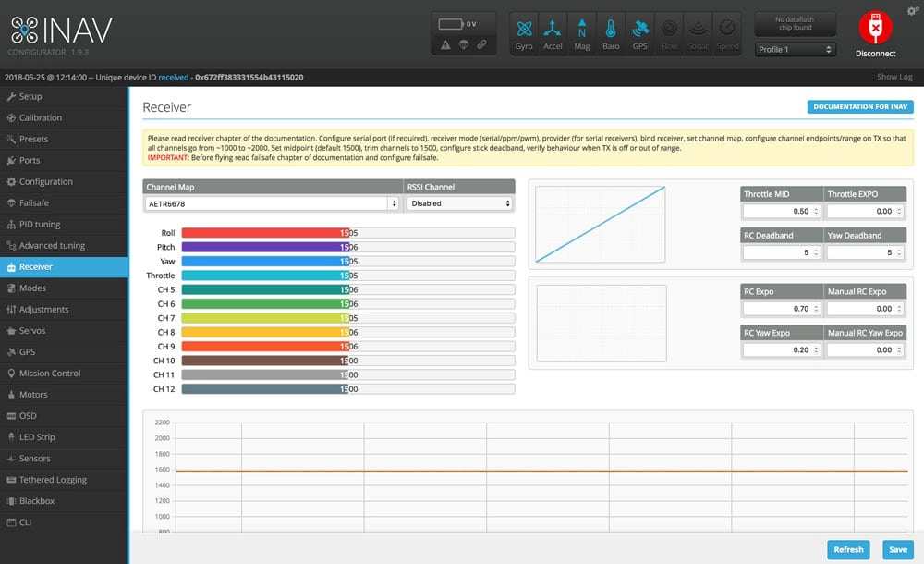Open the Setup tab
This screenshot has height=564, width=924.
pyautogui.click(x=64, y=96)
